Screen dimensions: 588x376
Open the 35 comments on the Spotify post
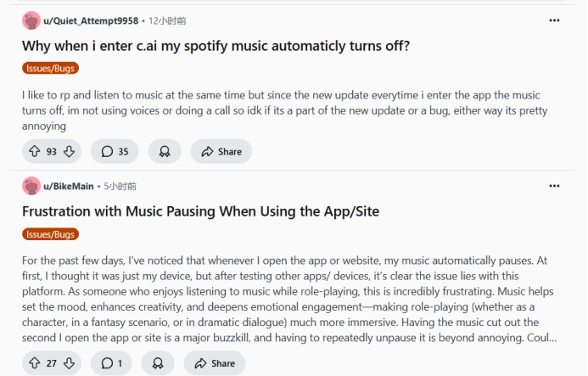[115, 152]
